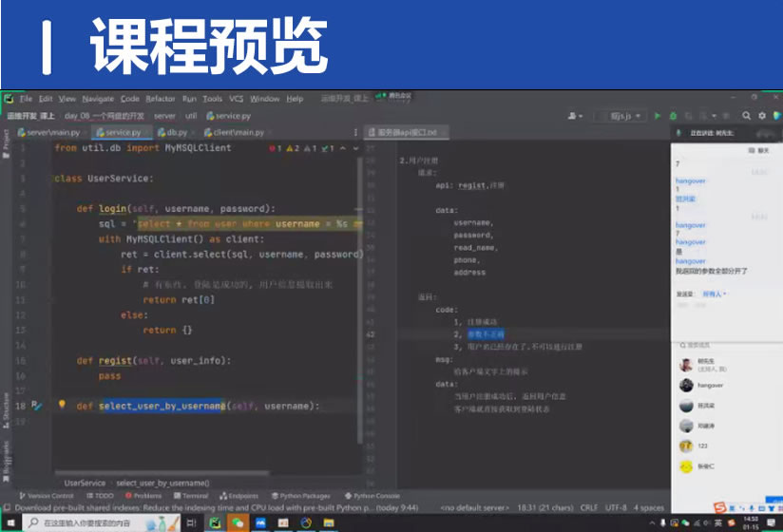Viewport: 783px width, 532px height.
Task: Open File Explorer from the taskbar
Action: [329, 523]
